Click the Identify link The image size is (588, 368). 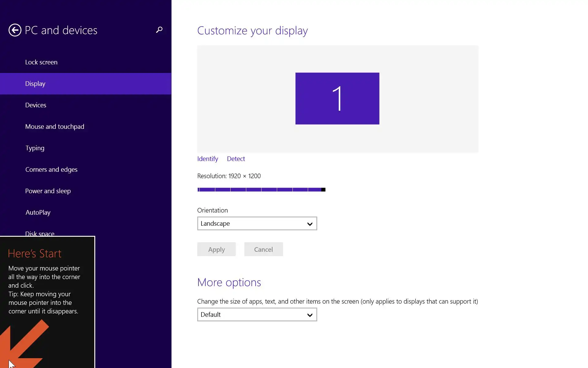click(208, 159)
